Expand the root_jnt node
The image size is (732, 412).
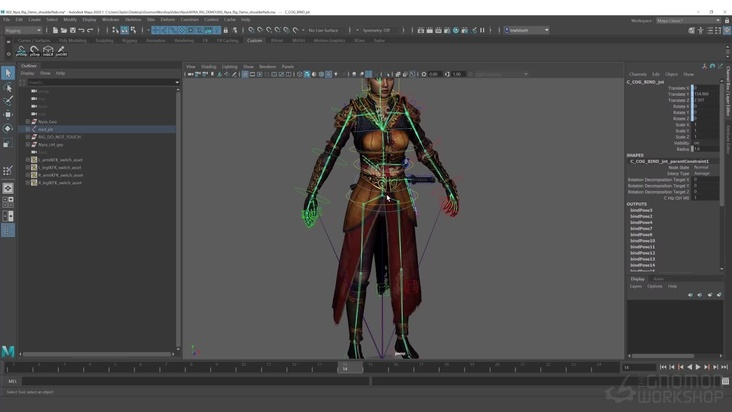click(x=28, y=129)
